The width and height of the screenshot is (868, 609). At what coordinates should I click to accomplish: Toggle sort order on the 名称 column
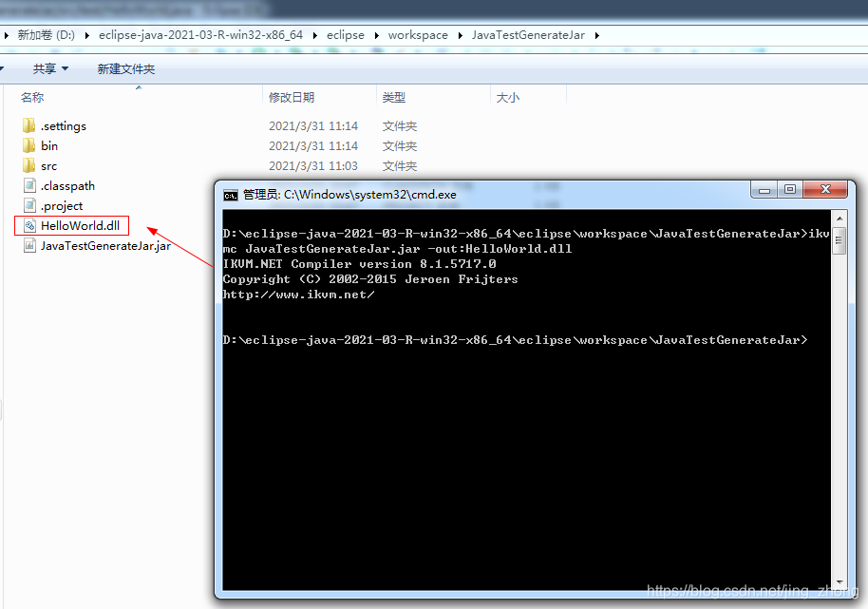(x=31, y=97)
